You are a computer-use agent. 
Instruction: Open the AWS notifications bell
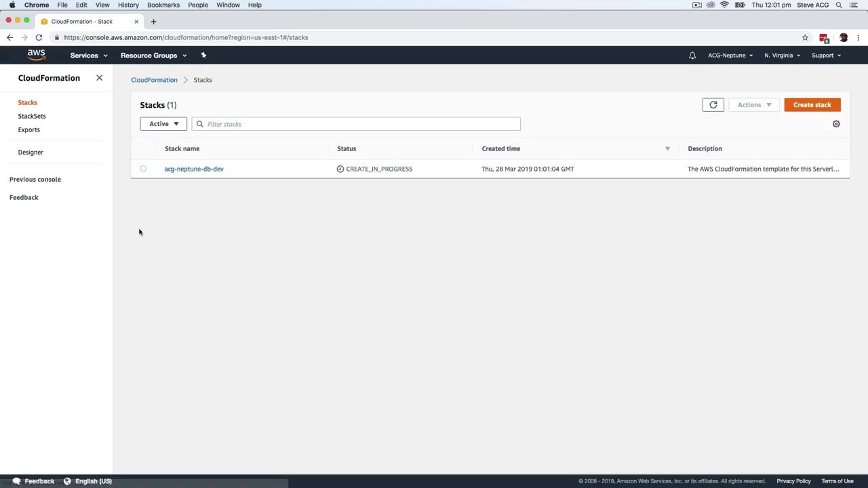(x=692, y=56)
